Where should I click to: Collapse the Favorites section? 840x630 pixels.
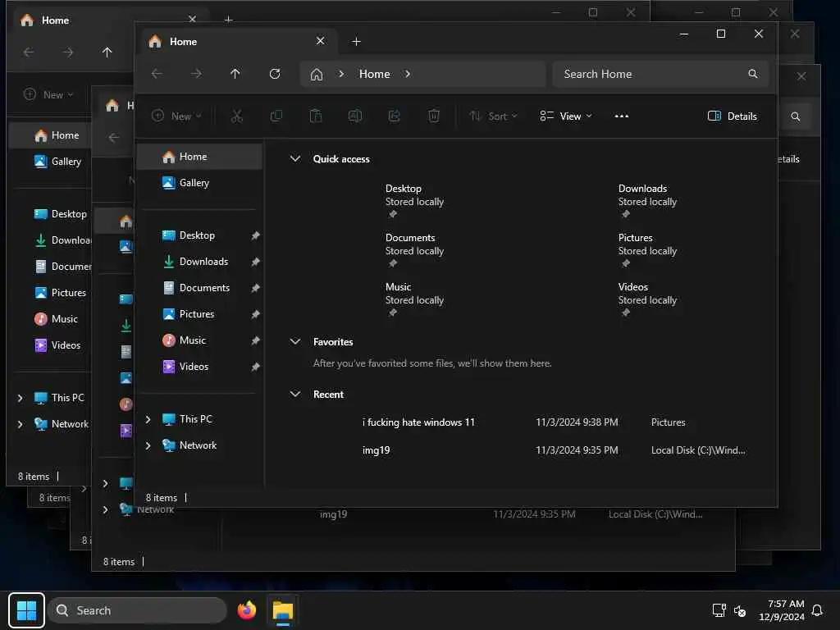click(295, 342)
